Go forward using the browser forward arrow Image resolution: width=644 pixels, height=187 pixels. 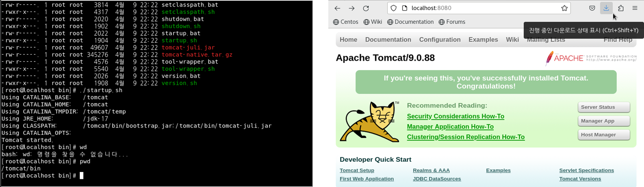[352, 8]
